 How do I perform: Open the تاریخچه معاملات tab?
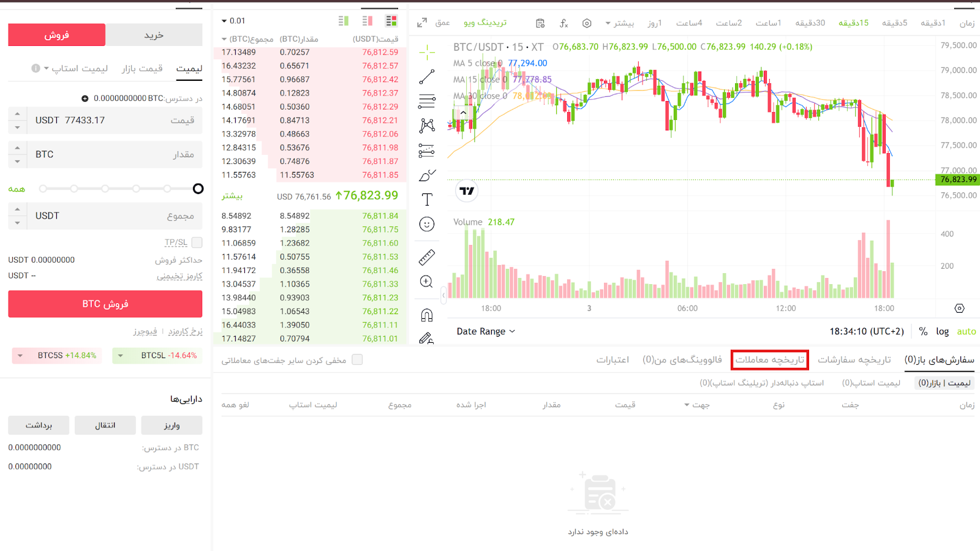coord(769,360)
